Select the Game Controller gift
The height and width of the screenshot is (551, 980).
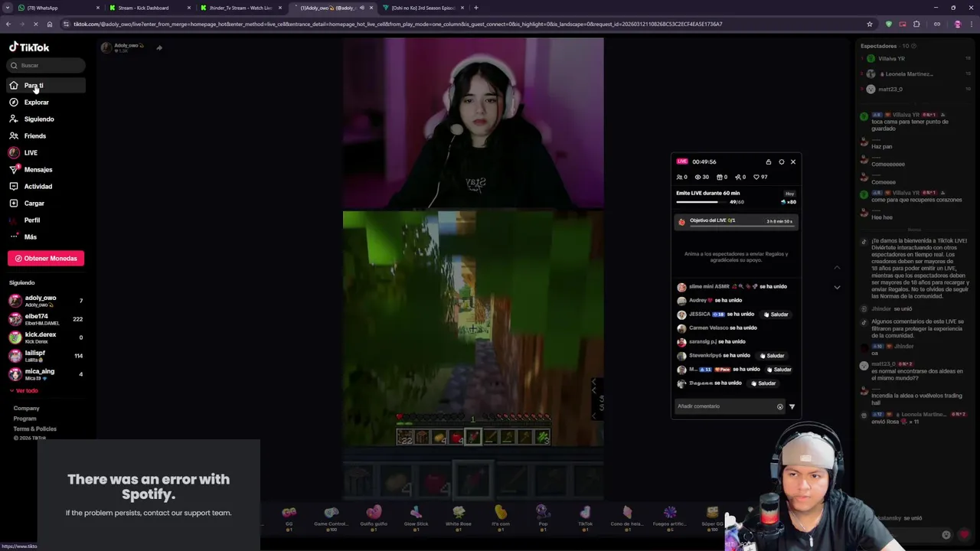(x=331, y=518)
